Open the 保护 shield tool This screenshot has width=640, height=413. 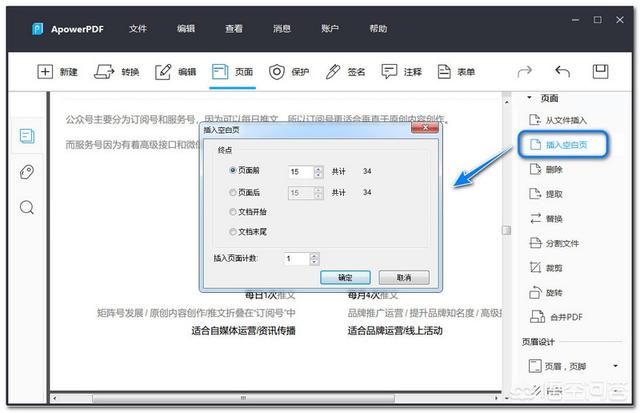pyautogui.click(x=289, y=72)
